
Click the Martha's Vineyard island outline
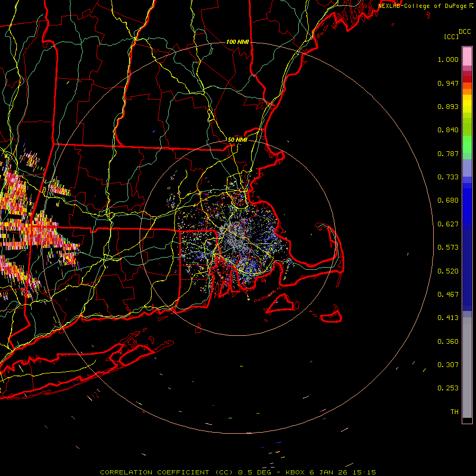pos(282,303)
